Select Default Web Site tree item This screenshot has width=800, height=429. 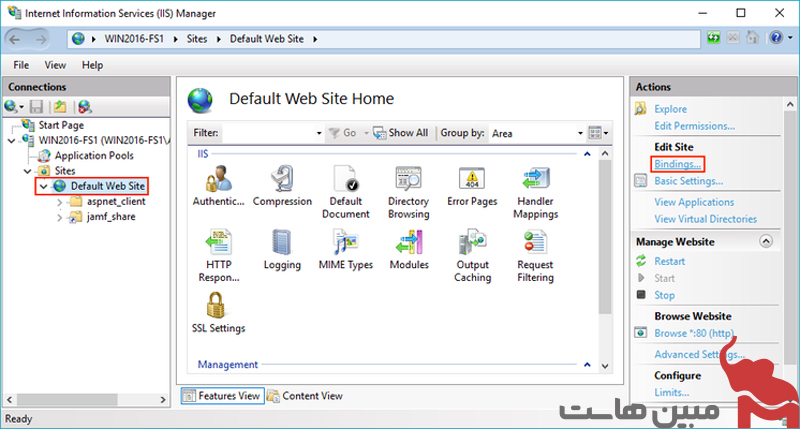[x=108, y=186]
